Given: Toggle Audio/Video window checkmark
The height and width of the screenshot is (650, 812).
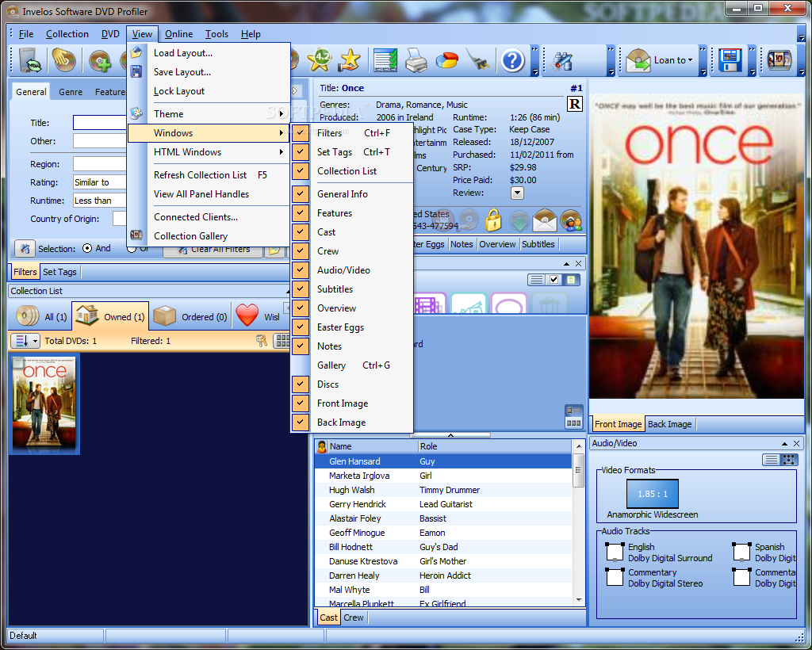Looking at the screenshot, I should click(x=301, y=270).
